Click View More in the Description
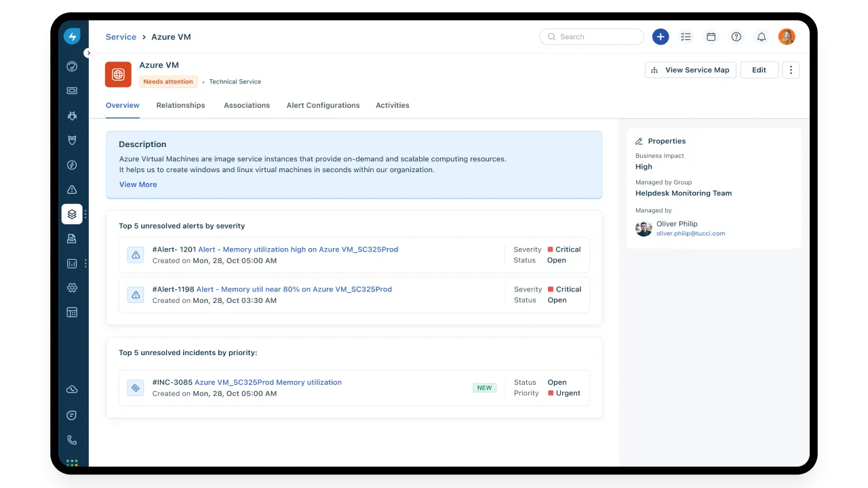Screen dimensions: 868x488 pyautogui.click(x=138, y=184)
